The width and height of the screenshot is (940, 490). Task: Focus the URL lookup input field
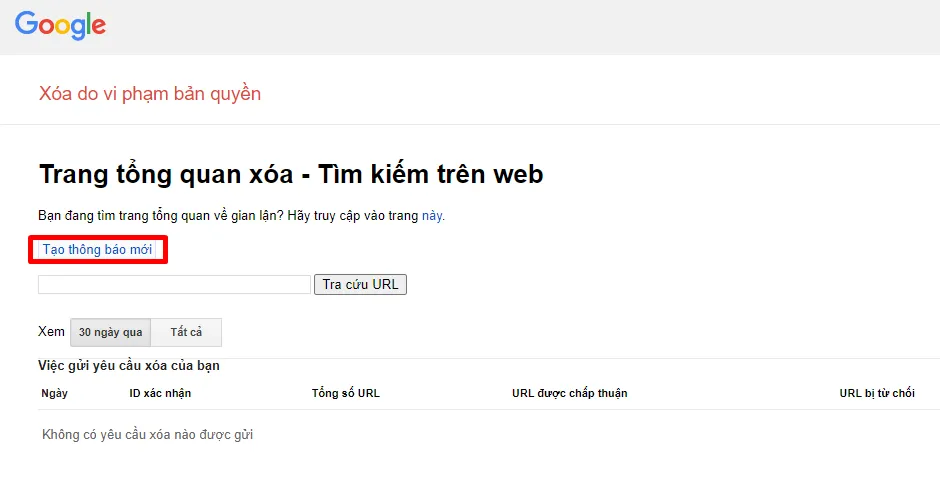174,284
